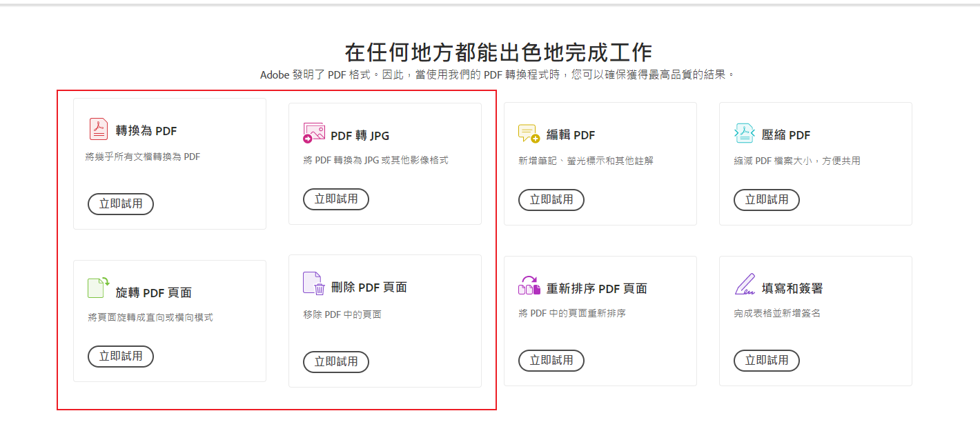Open the 轉換為 PDF card title
Screen dimensions: 980x431
146,130
